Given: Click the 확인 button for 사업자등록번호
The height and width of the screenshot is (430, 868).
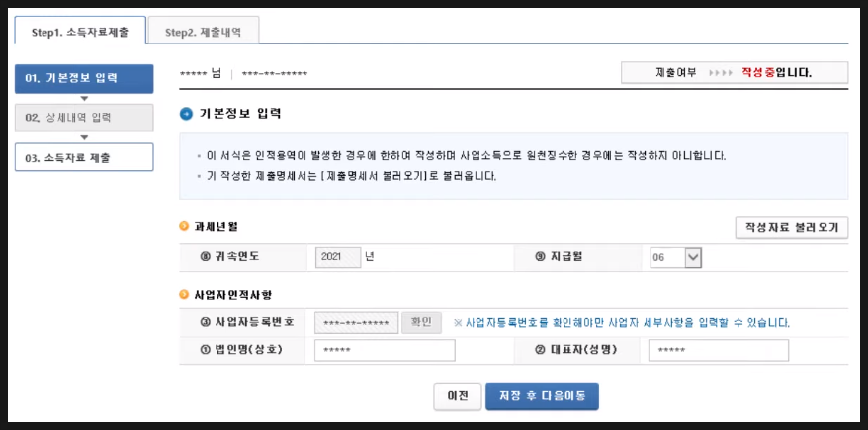Looking at the screenshot, I should point(421,322).
